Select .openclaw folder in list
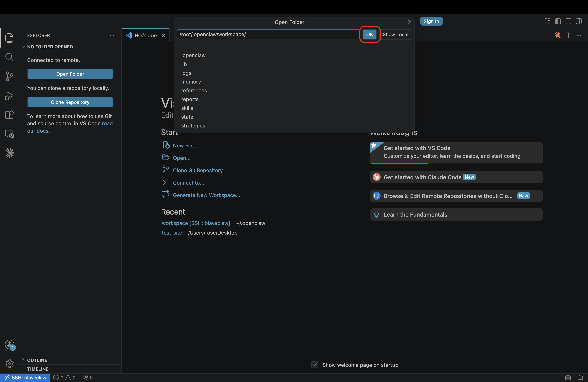Viewport: 588px width, 382px height. pos(294,55)
